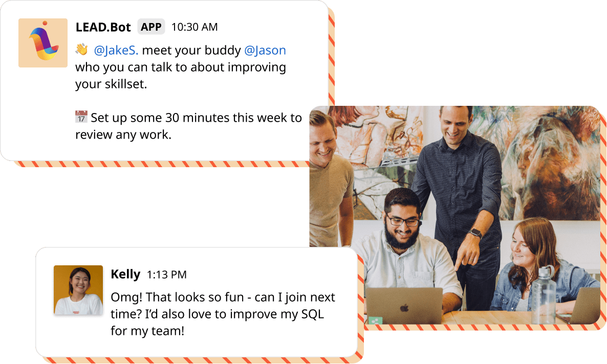Open Kelly's profile photo
607x364 pixels.
click(x=78, y=290)
